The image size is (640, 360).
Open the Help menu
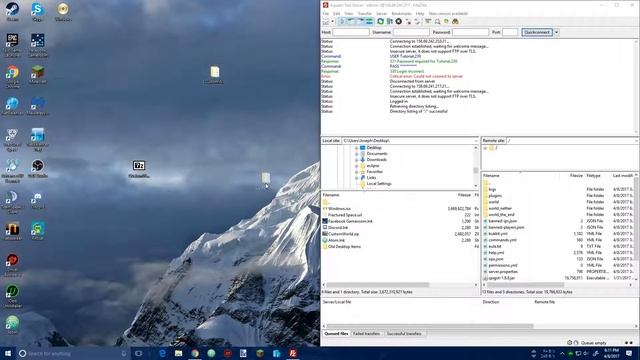coord(420,13)
